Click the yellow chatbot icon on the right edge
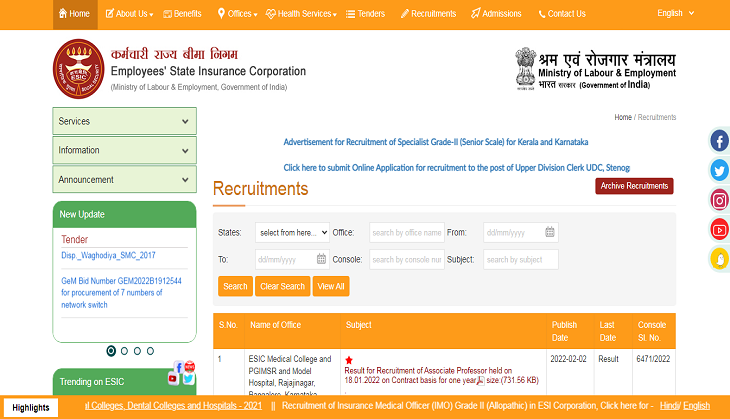The height and width of the screenshot is (419, 730). 719,259
